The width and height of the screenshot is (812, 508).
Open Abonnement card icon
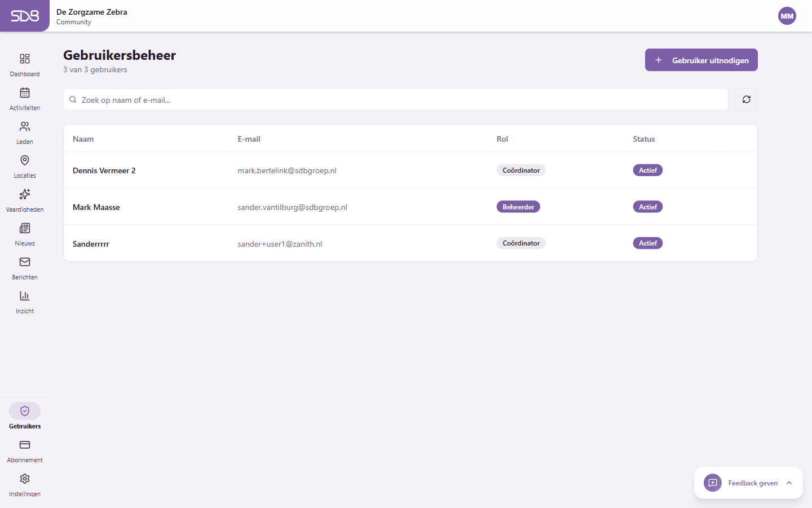(25, 445)
